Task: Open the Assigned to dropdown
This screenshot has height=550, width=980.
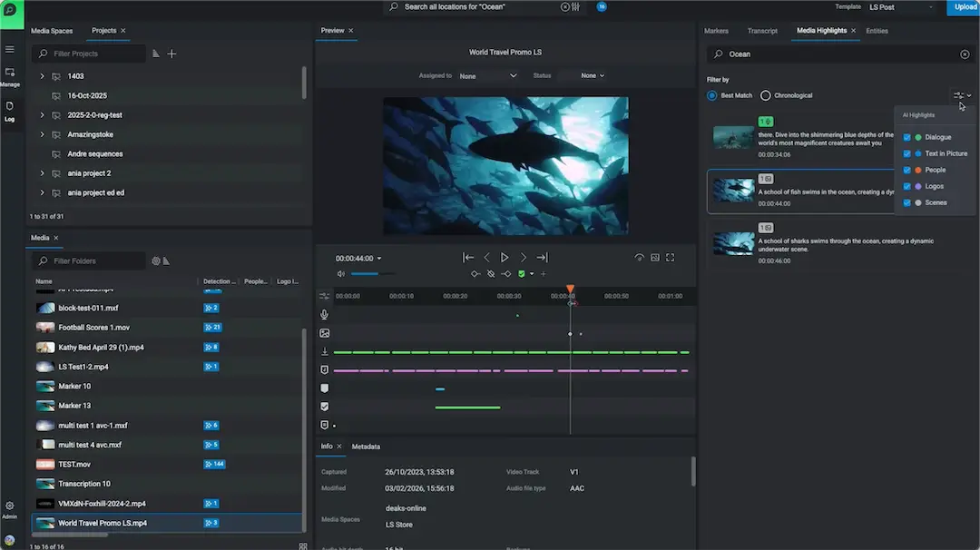Action: point(487,76)
